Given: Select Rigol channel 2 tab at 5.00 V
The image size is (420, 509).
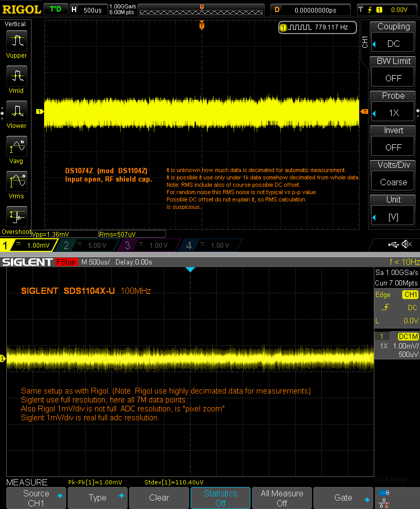Looking at the screenshot, I should [x=88, y=245].
